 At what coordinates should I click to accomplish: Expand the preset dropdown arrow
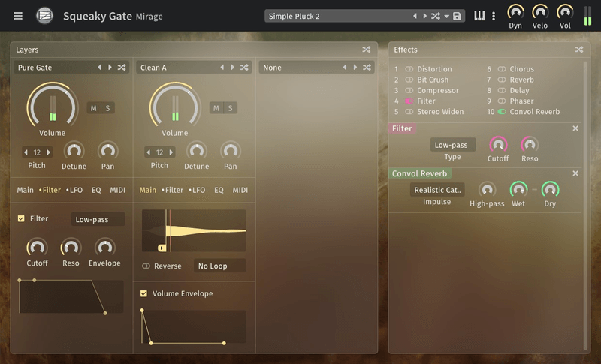click(446, 16)
